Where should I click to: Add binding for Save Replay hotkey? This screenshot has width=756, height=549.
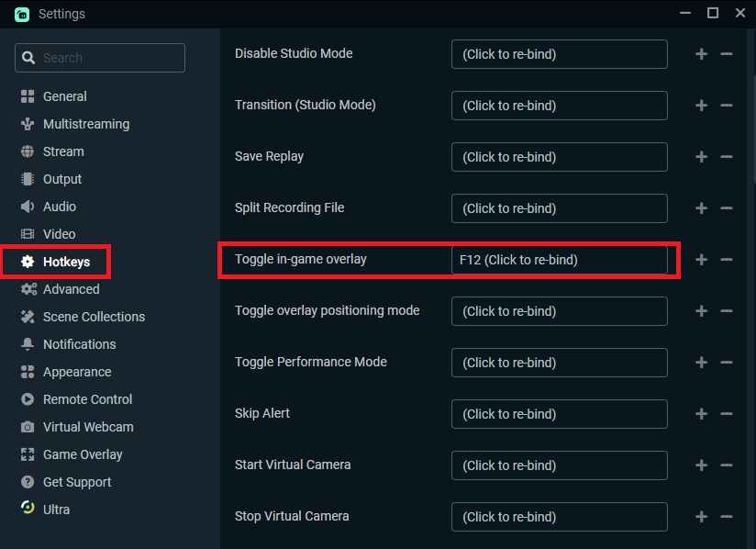pyautogui.click(x=702, y=157)
